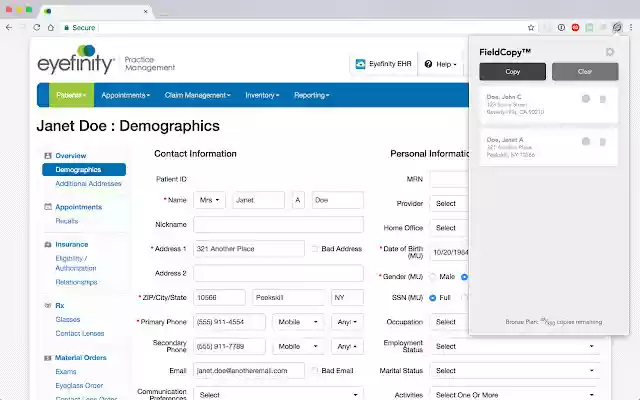Click the Help question mark icon
Screen dimensions: 640x400
(428, 64)
